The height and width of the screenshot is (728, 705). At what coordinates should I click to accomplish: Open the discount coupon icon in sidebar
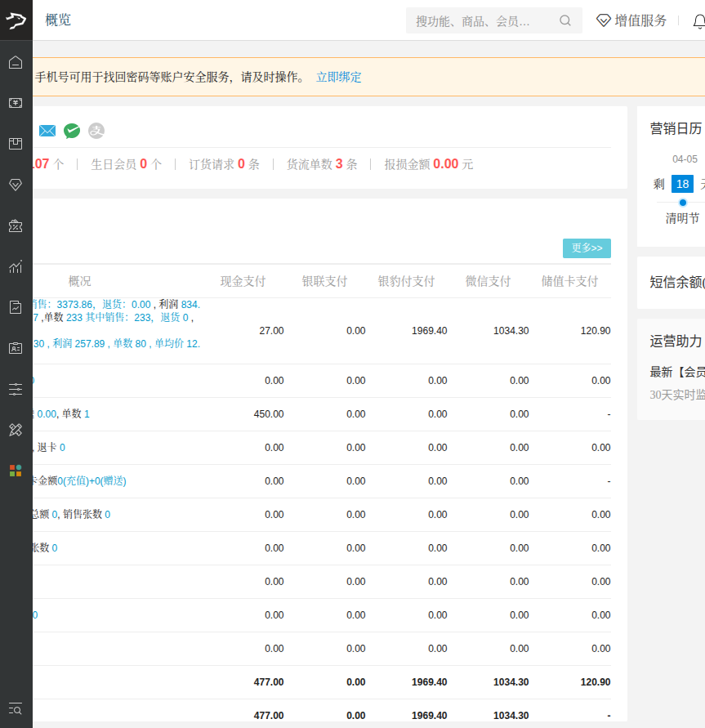(x=16, y=226)
